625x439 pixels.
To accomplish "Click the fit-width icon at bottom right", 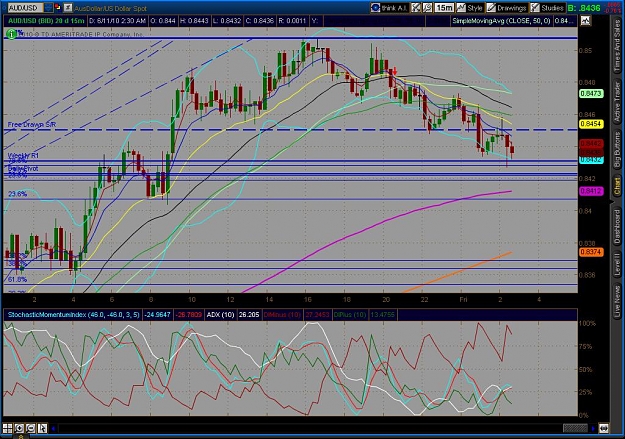I will click(x=603, y=429).
